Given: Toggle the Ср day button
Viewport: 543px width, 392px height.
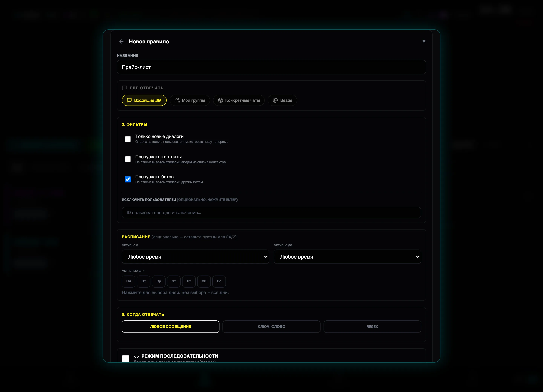Looking at the screenshot, I should (x=159, y=281).
